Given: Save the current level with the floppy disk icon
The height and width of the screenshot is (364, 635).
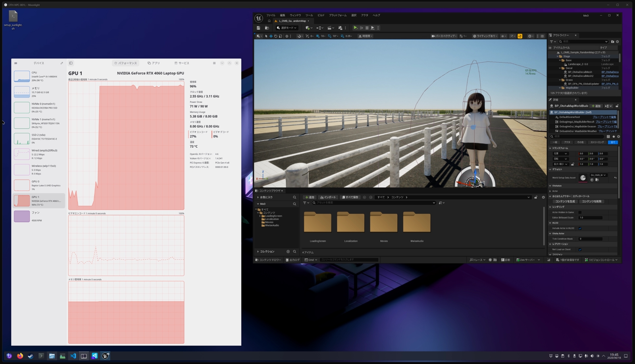Looking at the screenshot, I should 258,28.
